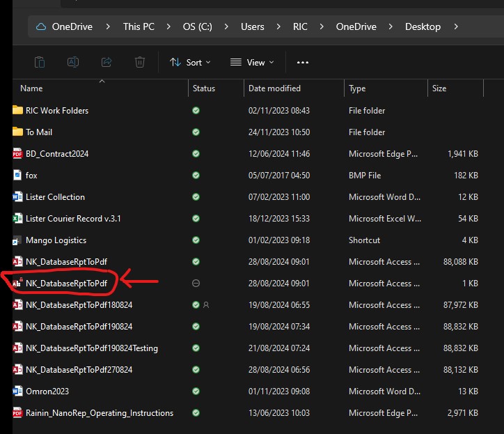Viewport: 504px width, 434px height.
Task: Expand the chevron after Desktop in path
Action: point(455,26)
